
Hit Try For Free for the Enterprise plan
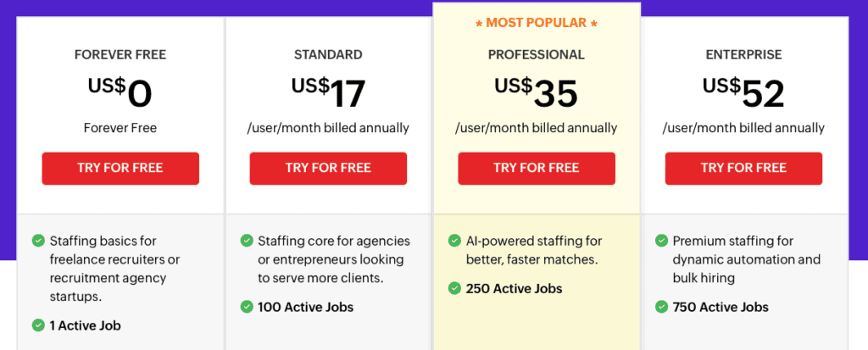(x=743, y=168)
